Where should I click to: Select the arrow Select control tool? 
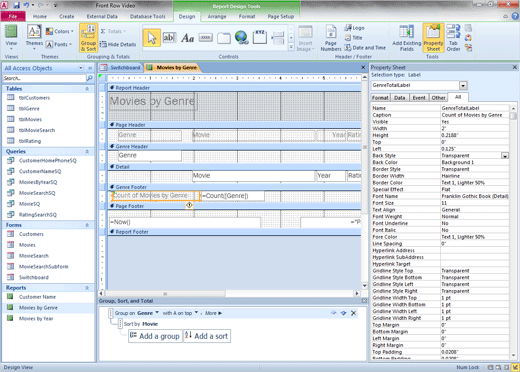(152, 38)
